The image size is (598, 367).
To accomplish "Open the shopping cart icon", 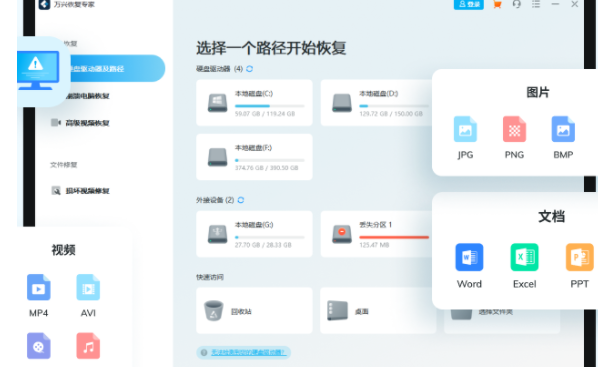I will [497, 4].
